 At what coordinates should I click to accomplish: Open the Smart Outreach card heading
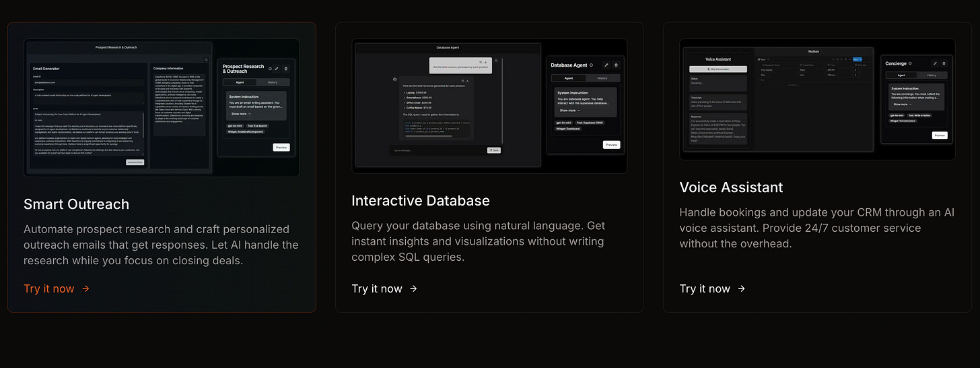click(x=76, y=204)
